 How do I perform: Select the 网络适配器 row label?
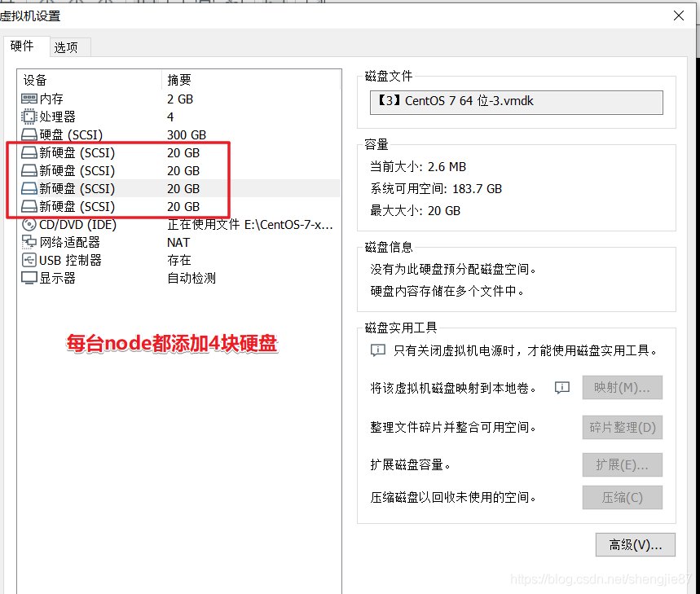[x=69, y=242]
